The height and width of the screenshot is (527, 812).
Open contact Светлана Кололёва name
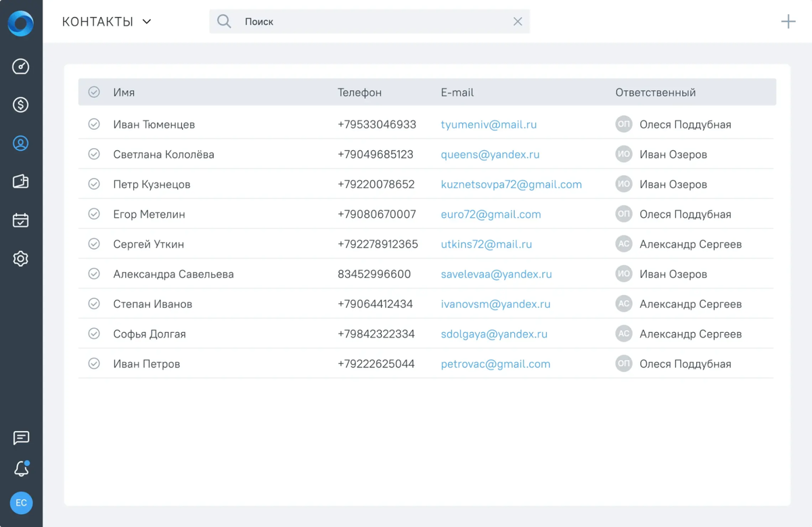pyautogui.click(x=164, y=154)
